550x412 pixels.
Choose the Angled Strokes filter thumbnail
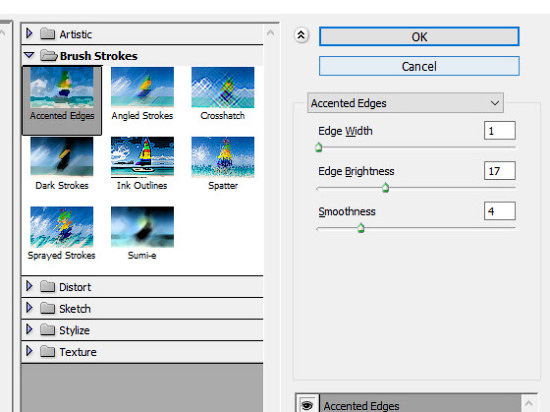click(x=142, y=87)
